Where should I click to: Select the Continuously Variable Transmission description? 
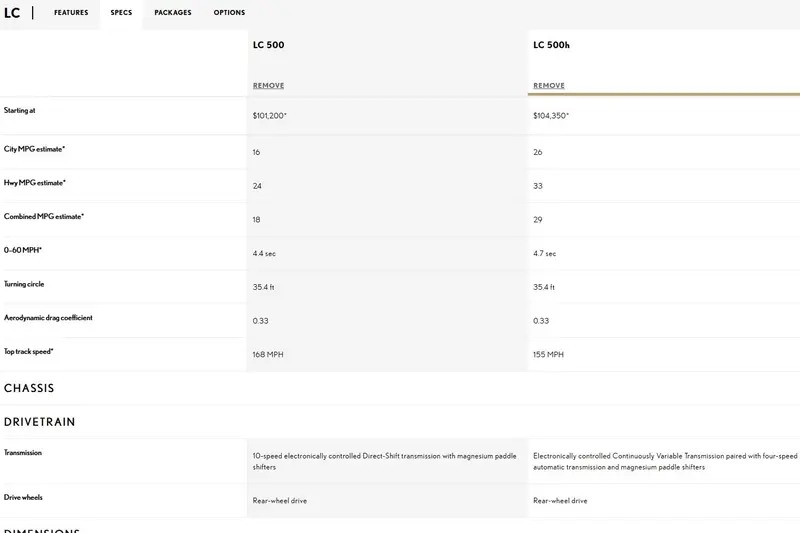[665, 462]
